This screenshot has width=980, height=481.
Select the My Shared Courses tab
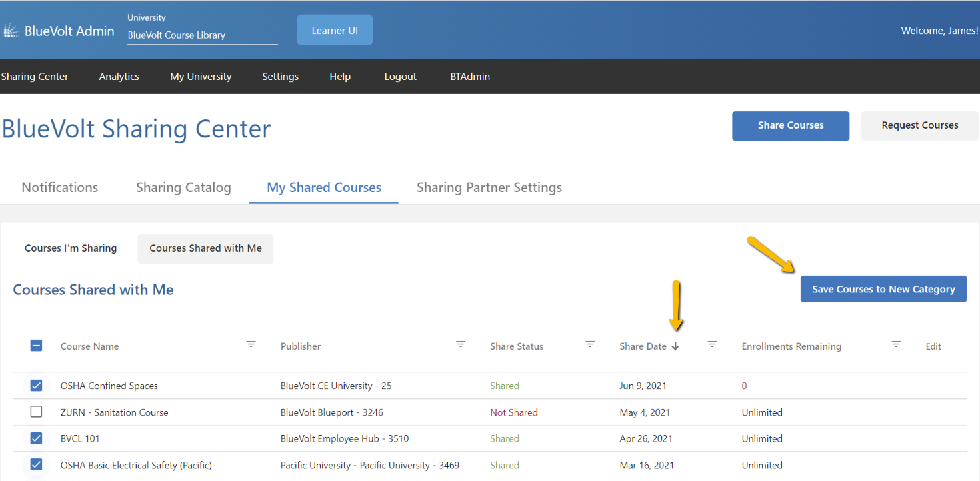[x=324, y=187]
